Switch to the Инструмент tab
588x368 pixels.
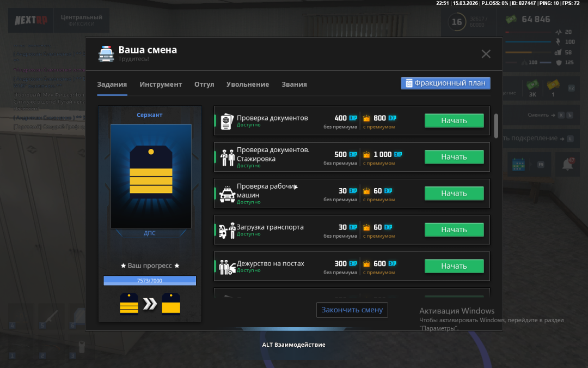click(161, 85)
